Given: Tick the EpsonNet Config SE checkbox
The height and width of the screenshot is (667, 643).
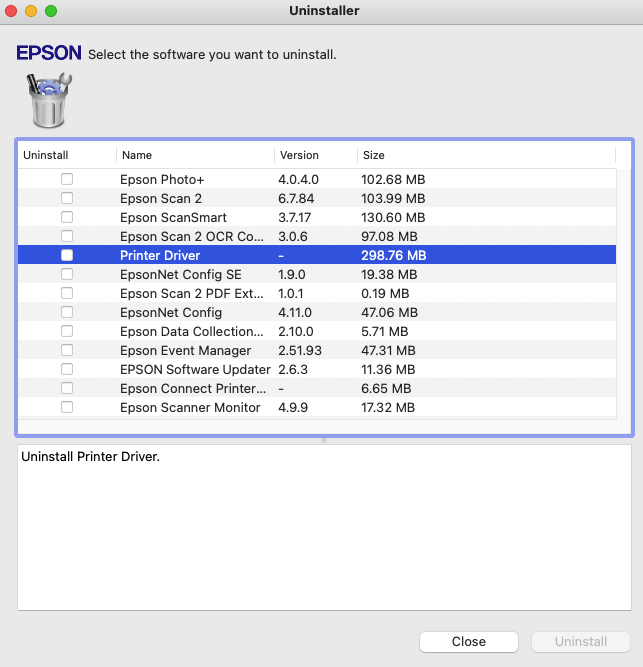Looking at the screenshot, I should (x=67, y=274).
